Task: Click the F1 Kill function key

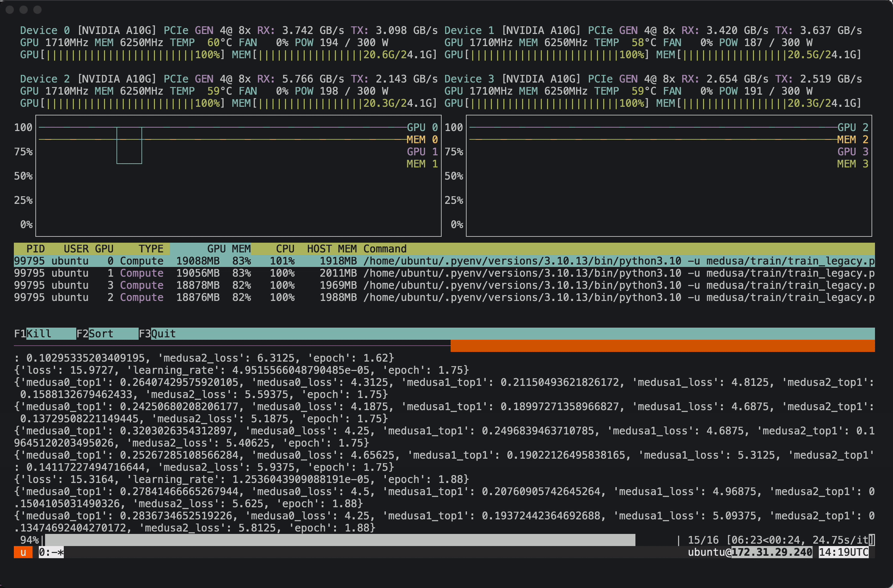Action: tap(38, 334)
